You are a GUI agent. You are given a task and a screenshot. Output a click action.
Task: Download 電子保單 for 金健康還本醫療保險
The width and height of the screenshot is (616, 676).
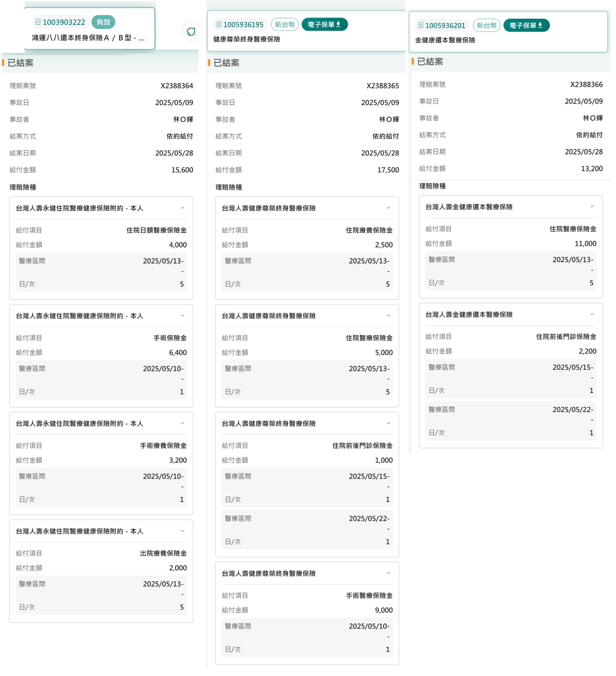526,25
